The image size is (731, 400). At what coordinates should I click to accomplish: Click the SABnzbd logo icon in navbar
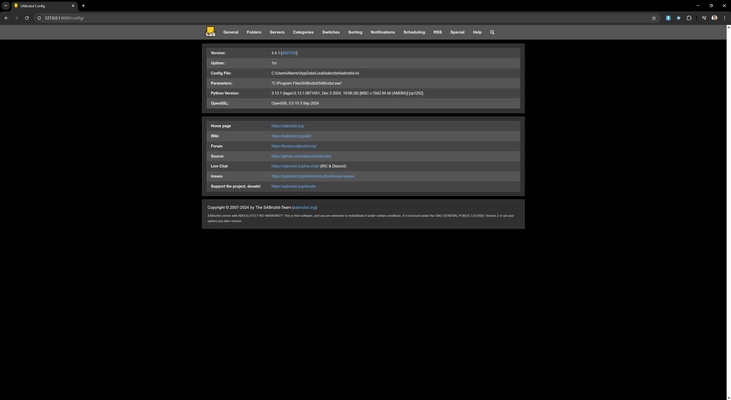pyautogui.click(x=210, y=32)
